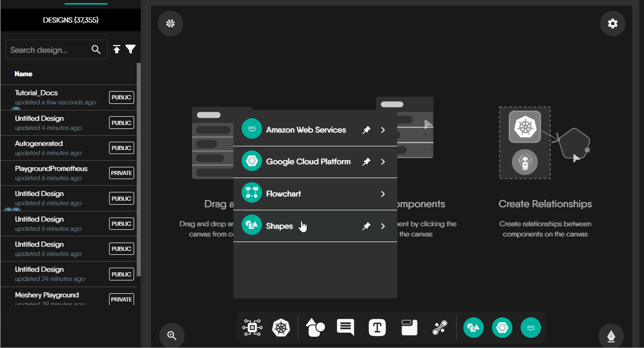The image size is (644, 348).
Task: Click the comment bubble tool
Action: coord(346,327)
